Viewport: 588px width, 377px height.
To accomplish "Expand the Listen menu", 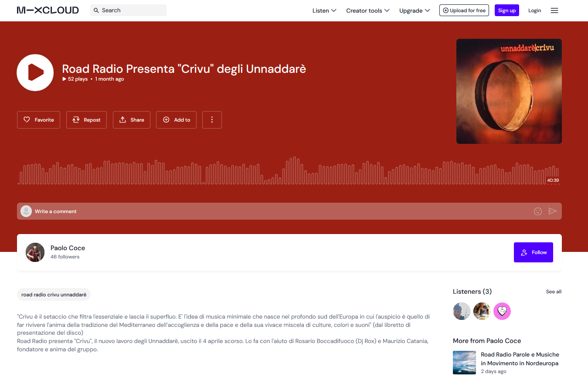I will coord(324,10).
